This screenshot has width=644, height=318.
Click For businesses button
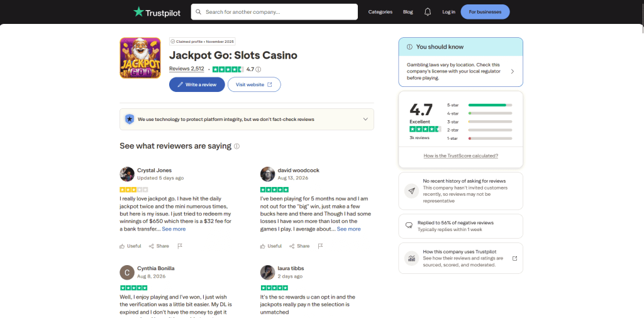point(485,12)
